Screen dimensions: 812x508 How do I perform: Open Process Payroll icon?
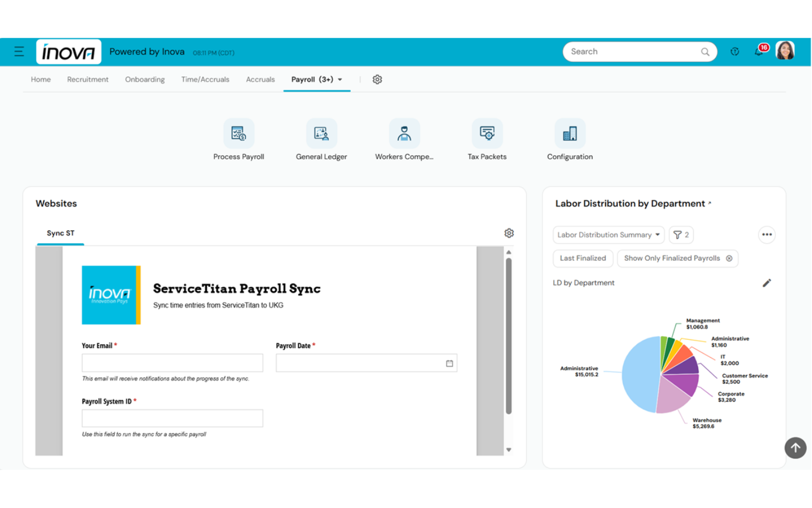[239, 133]
